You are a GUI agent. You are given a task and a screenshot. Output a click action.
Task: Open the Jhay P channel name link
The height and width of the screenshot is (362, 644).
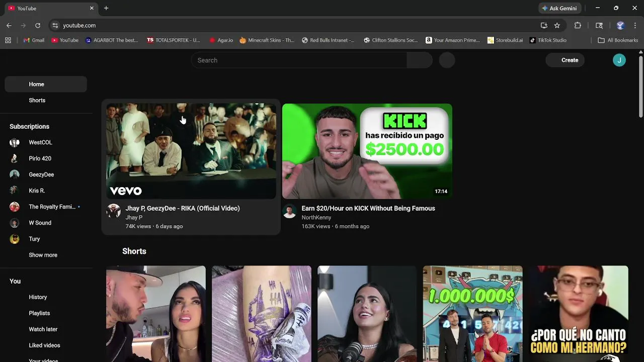point(134,217)
